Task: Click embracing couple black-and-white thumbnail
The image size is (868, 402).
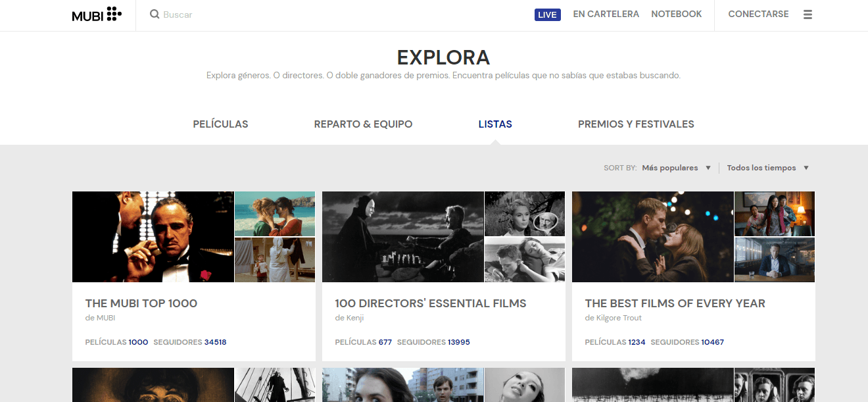Action: pyautogui.click(x=525, y=260)
